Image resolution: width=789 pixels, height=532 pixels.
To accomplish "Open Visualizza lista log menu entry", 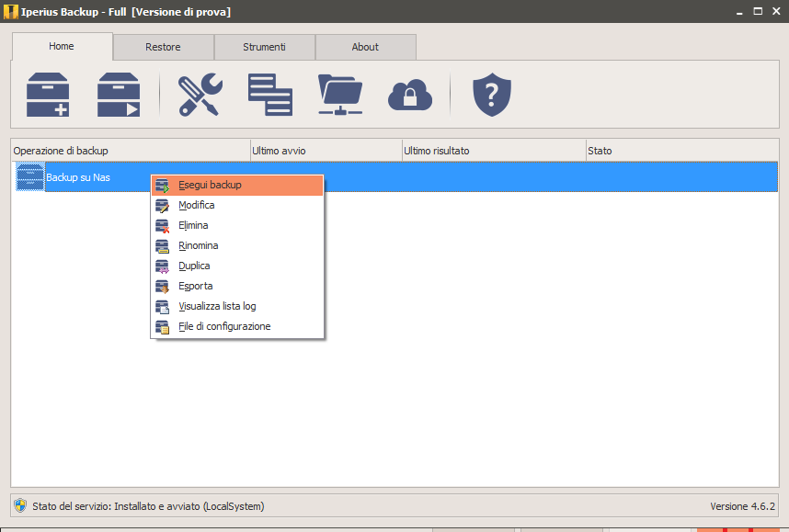I will click(x=237, y=306).
